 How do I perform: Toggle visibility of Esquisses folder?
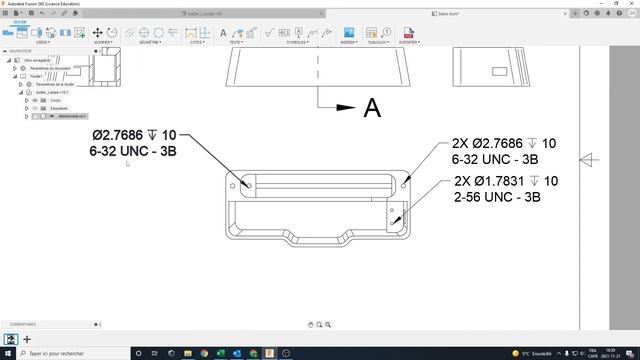[x=35, y=108]
